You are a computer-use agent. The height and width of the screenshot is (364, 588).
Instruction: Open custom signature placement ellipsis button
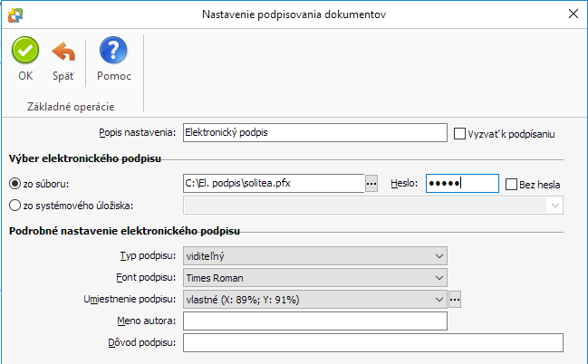tap(455, 300)
